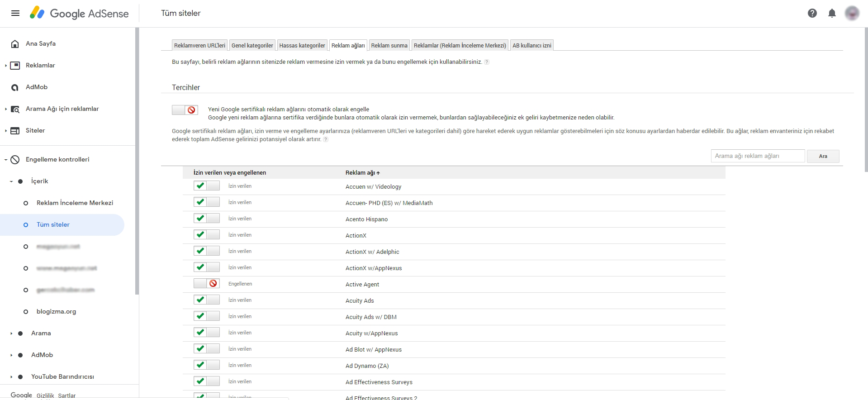Expand the AdMob tree node under blocking controls
The width and height of the screenshot is (868, 400).
(11, 355)
